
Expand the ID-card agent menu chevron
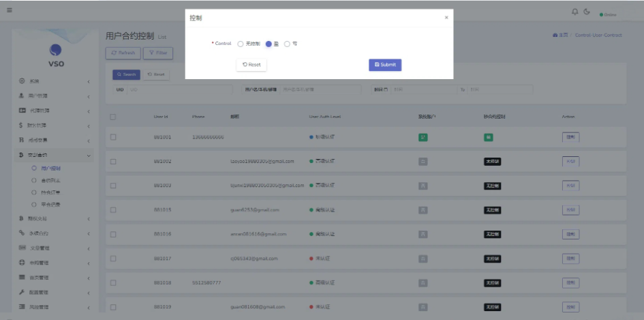pos(89,111)
